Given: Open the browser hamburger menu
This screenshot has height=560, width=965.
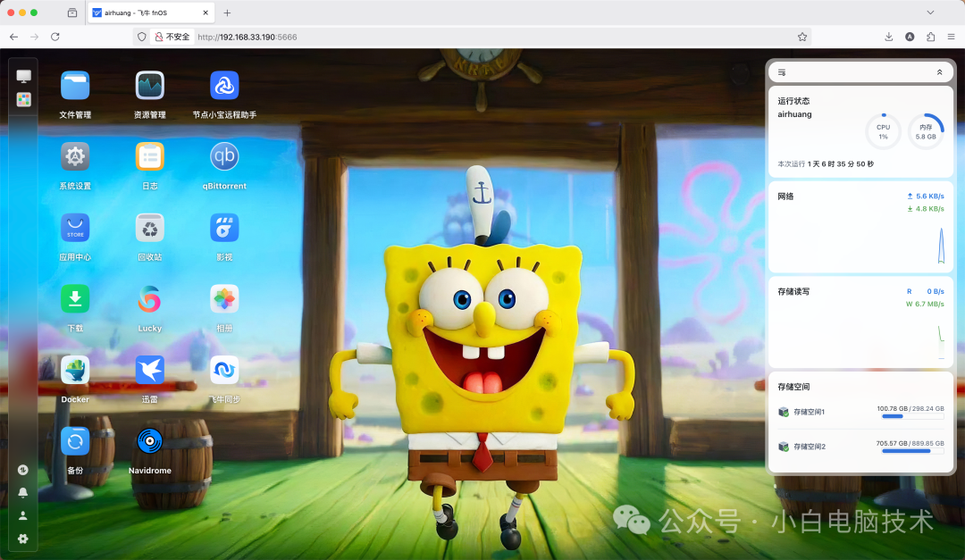Looking at the screenshot, I should [951, 37].
